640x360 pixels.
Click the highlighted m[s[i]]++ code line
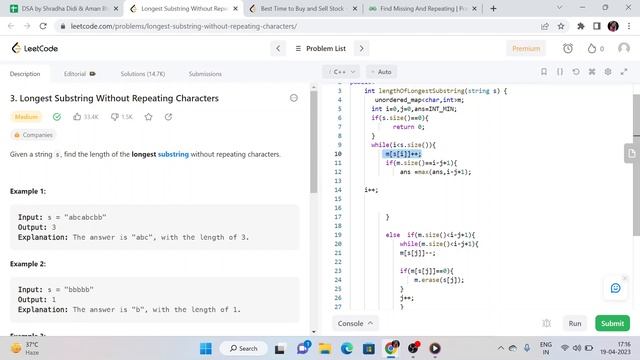point(403,154)
